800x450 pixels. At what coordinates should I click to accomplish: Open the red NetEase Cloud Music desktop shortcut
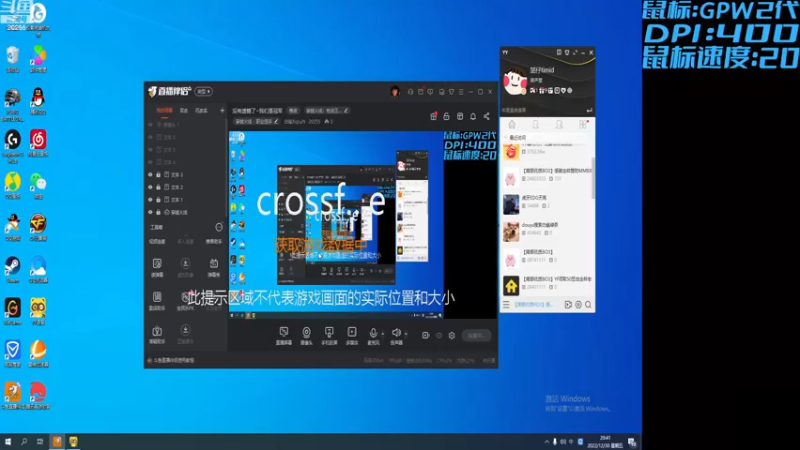[38, 142]
